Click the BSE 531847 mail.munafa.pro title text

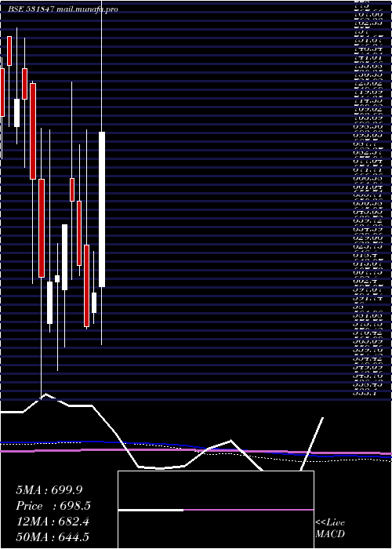point(63,9)
